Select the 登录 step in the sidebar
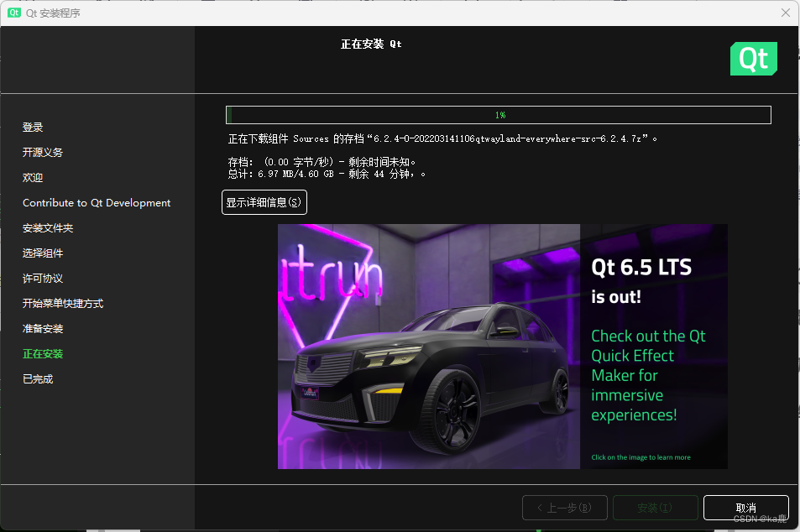The width and height of the screenshot is (800, 532). pyautogui.click(x=33, y=127)
